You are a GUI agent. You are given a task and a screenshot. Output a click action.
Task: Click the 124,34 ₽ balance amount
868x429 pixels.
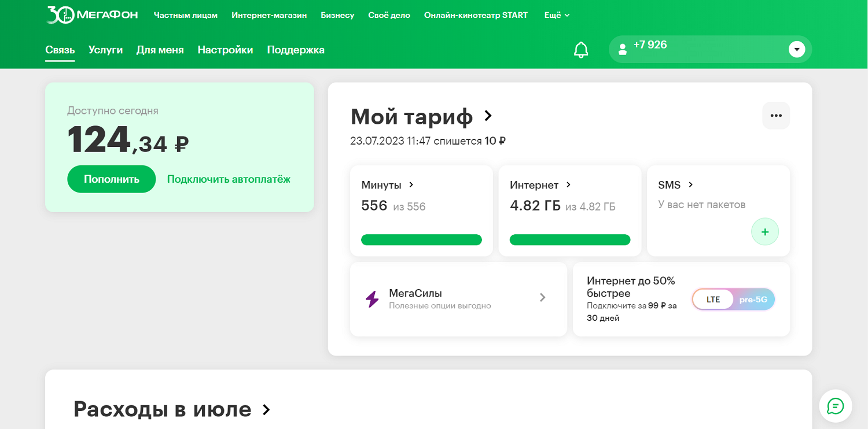coord(128,140)
